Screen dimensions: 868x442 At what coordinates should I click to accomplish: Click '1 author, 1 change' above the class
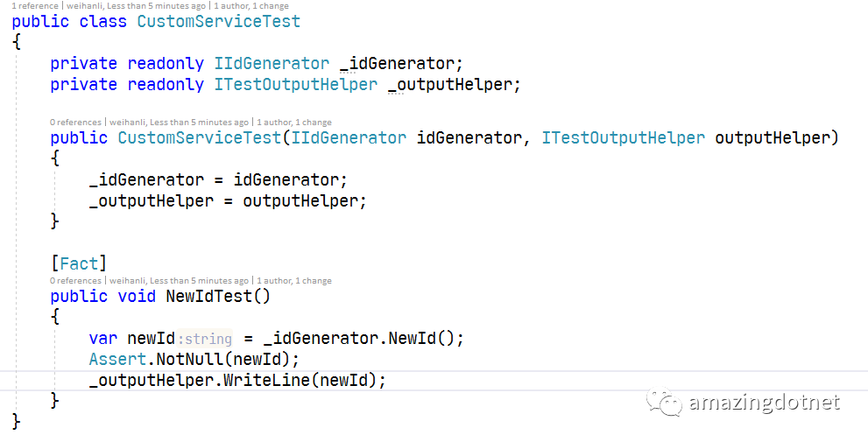pos(251,6)
